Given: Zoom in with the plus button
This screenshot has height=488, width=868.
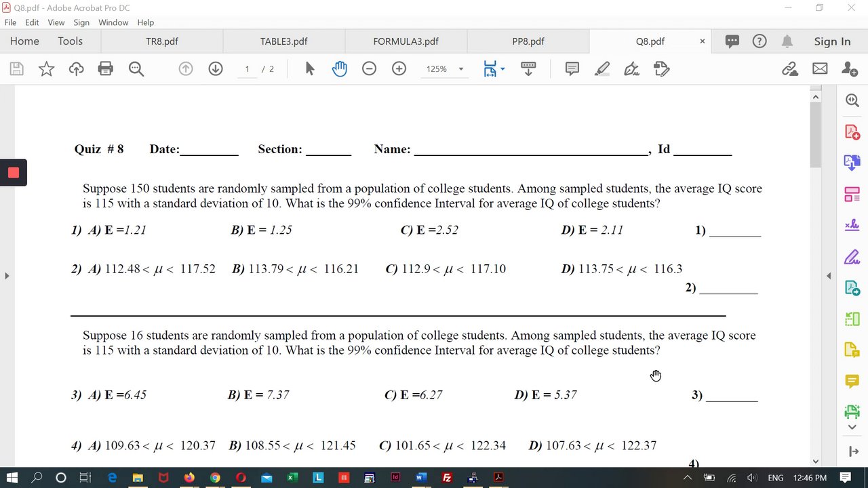Looking at the screenshot, I should [x=399, y=68].
